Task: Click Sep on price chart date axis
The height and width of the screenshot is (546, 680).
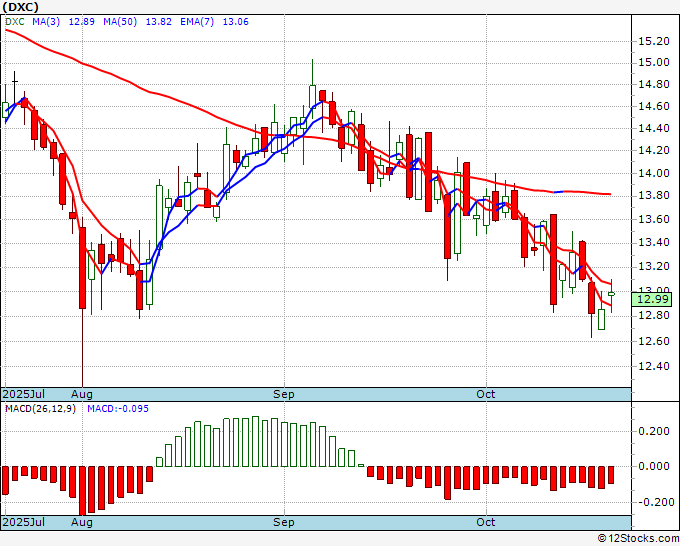Action: (284, 394)
